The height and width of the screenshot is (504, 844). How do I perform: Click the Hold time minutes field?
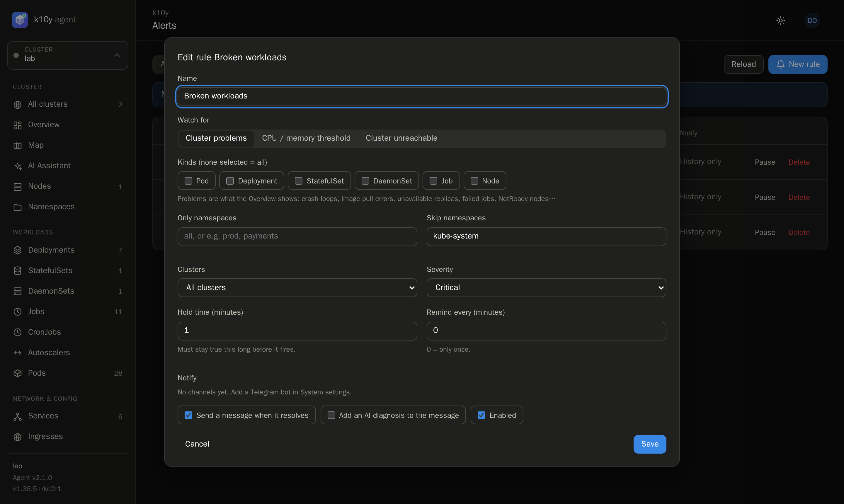pyautogui.click(x=297, y=331)
